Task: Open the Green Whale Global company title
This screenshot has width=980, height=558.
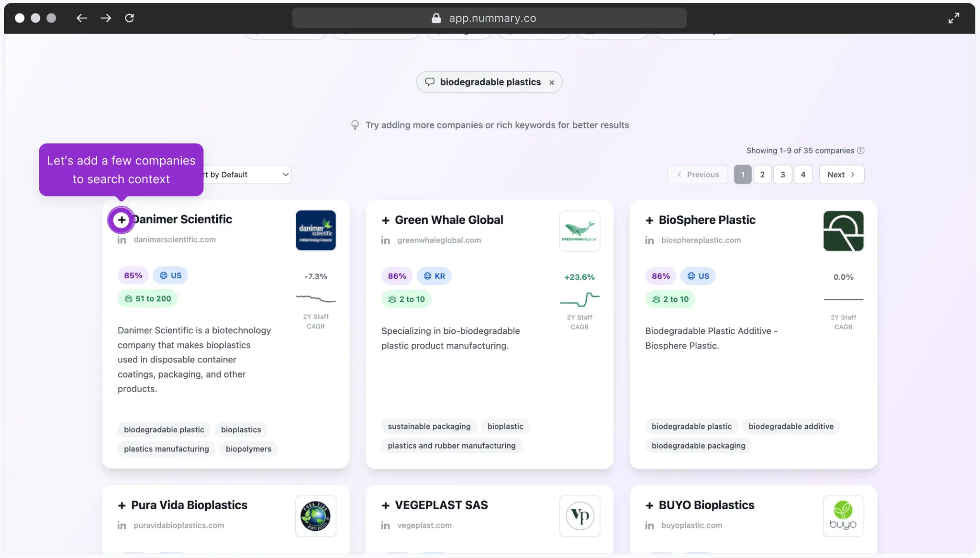Action: [x=449, y=220]
